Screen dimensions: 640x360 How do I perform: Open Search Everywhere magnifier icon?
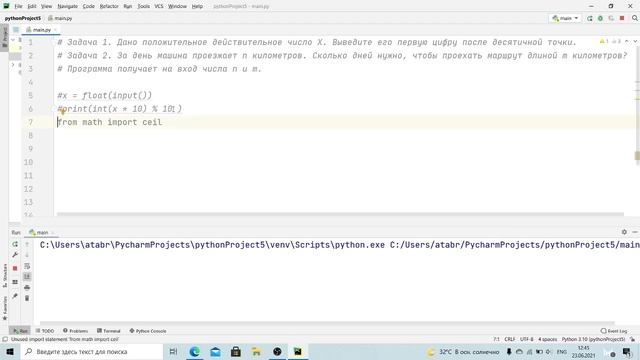coord(635,18)
